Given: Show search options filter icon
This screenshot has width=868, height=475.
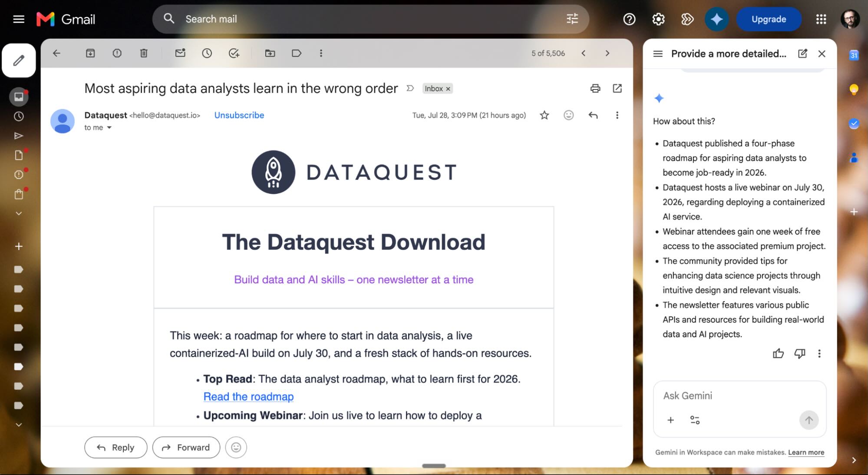Looking at the screenshot, I should [572, 19].
